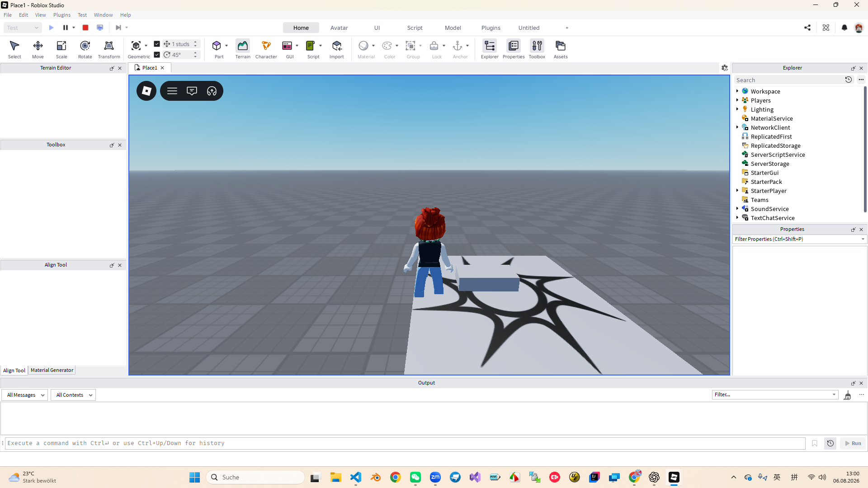Open the Transform tool
The height and width of the screenshot is (488, 868).
point(109,49)
